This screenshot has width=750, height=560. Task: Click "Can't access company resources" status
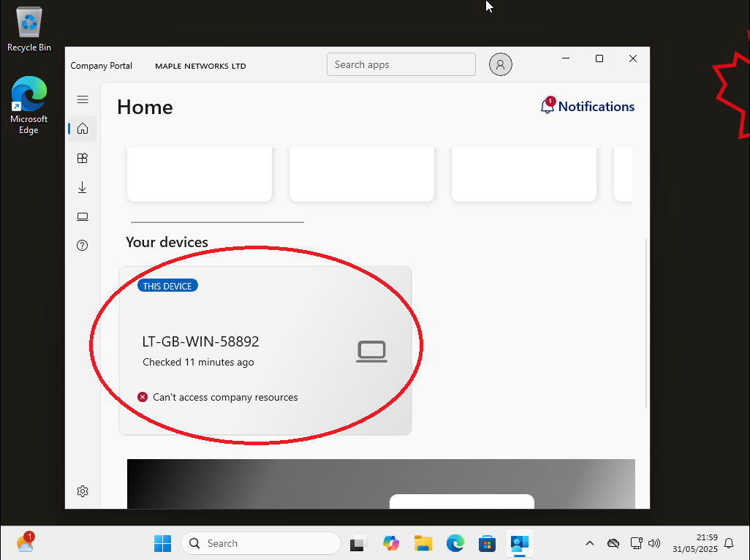225,397
